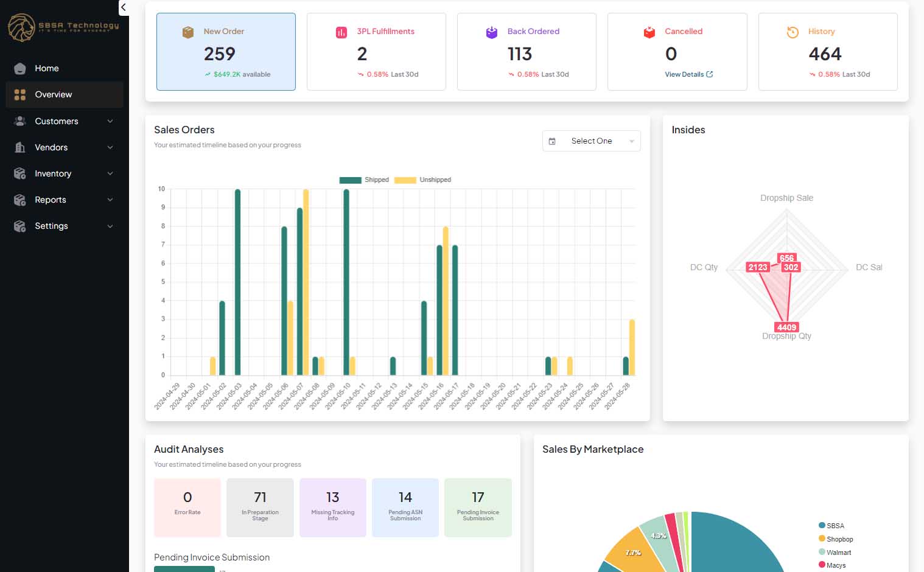Expand the Reports menu chevron
This screenshot has width=924, height=572.
pos(110,200)
